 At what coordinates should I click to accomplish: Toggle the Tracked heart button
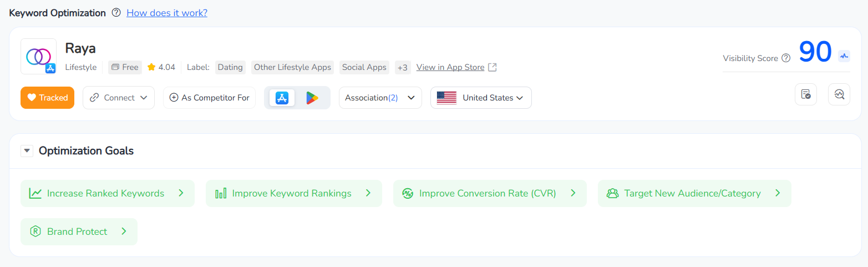click(47, 98)
